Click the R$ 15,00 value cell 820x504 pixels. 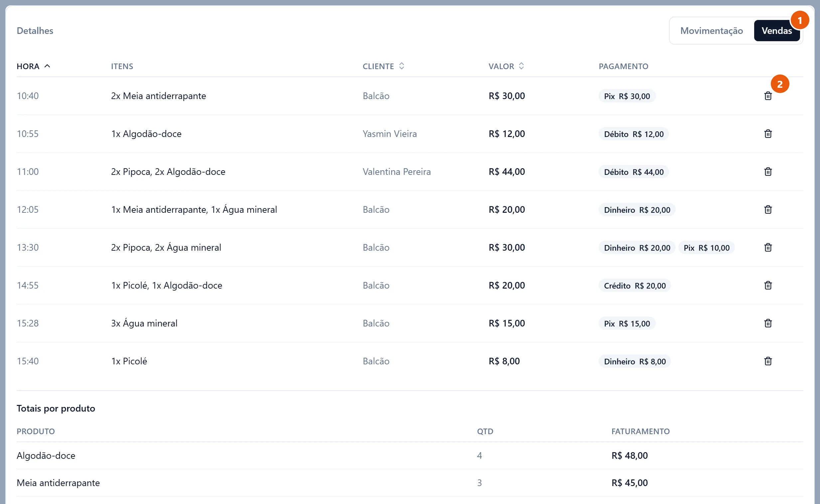pyautogui.click(x=507, y=323)
